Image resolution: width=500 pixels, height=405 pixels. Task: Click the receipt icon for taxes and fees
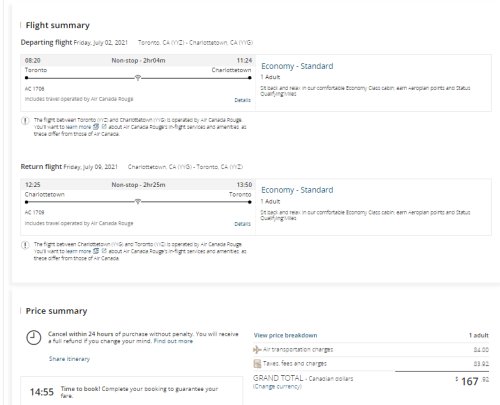click(257, 364)
